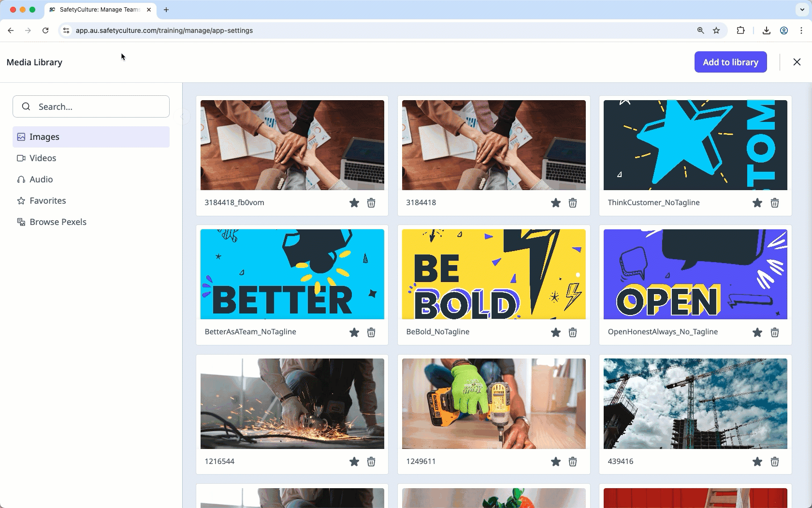
Task: Star image 1249611
Action: point(556,462)
